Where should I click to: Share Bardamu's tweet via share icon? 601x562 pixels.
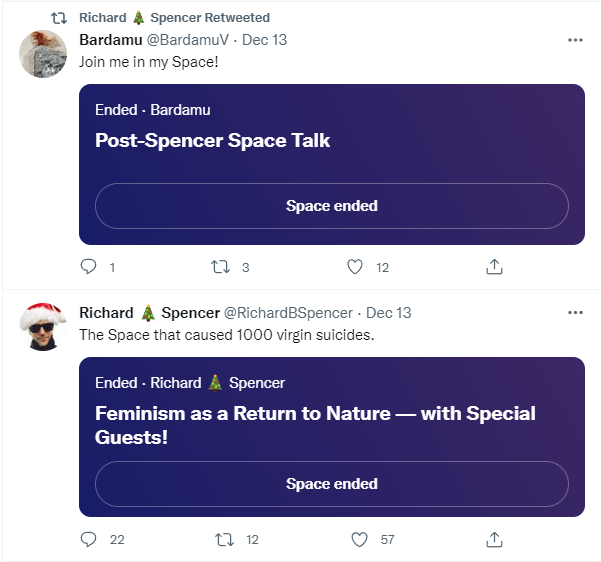[494, 267]
